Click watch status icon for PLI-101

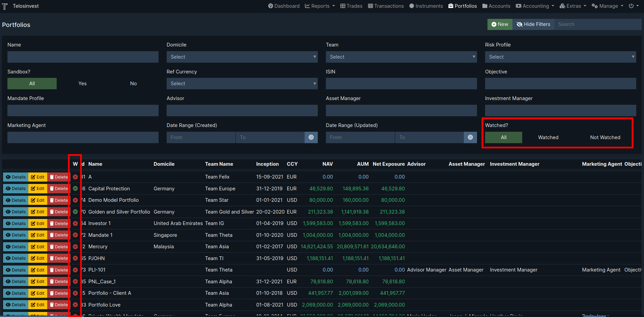click(75, 270)
